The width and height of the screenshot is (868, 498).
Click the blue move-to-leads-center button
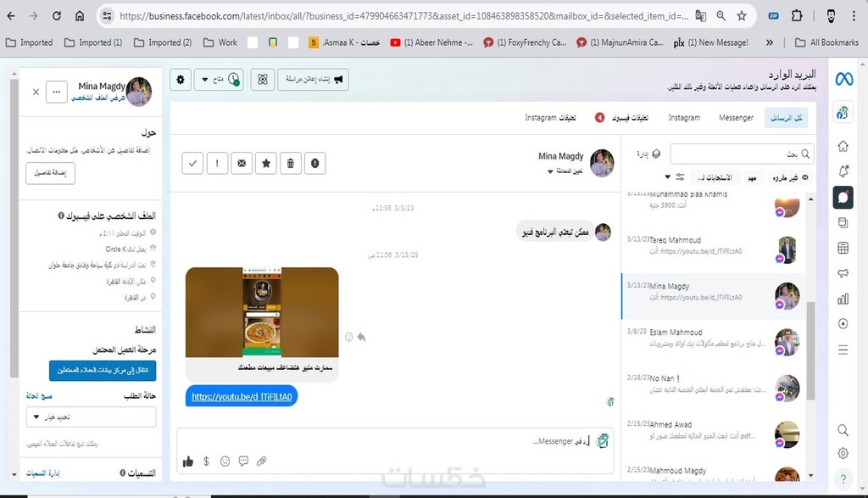point(103,371)
